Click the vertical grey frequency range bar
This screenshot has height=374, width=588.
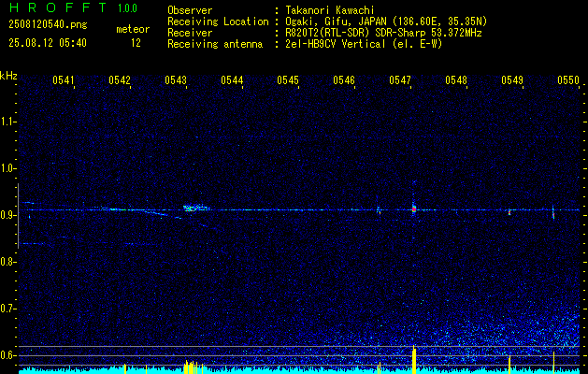pyautogui.click(x=18, y=216)
